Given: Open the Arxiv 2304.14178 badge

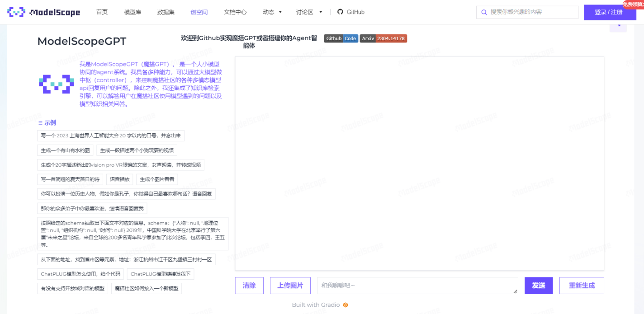Looking at the screenshot, I should pyautogui.click(x=383, y=38).
